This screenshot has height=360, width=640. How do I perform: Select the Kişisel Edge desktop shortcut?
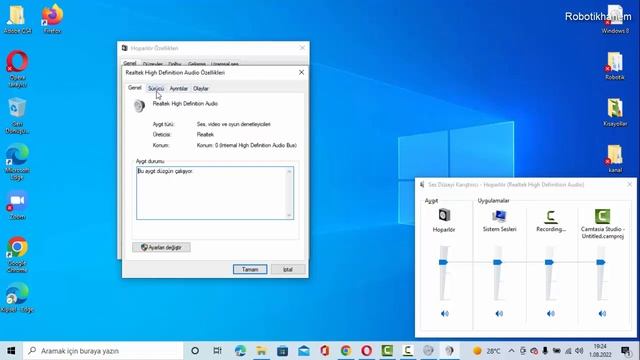pos(17,298)
